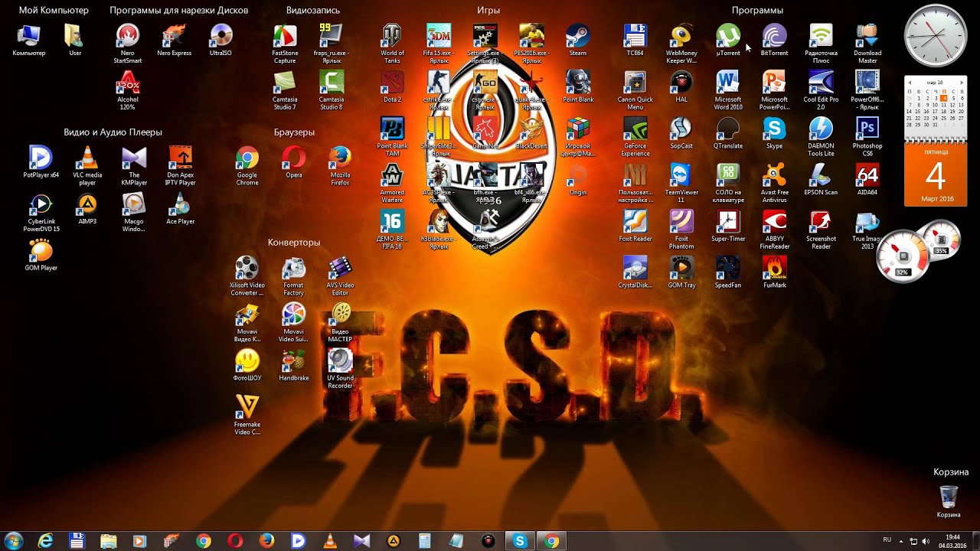Click the CPU meter gadget
Image resolution: width=980 pixels, height=551 pixels.
(x=903, y=256)
